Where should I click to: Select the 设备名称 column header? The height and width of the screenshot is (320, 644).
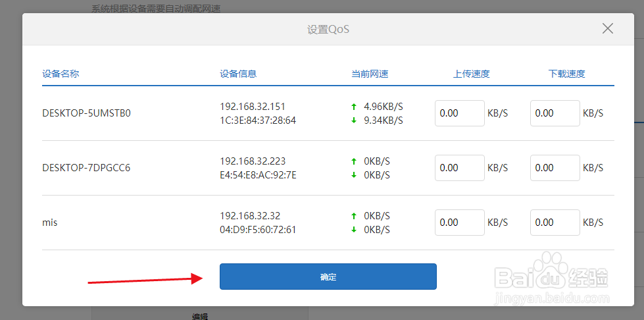[x=61, y=74]
